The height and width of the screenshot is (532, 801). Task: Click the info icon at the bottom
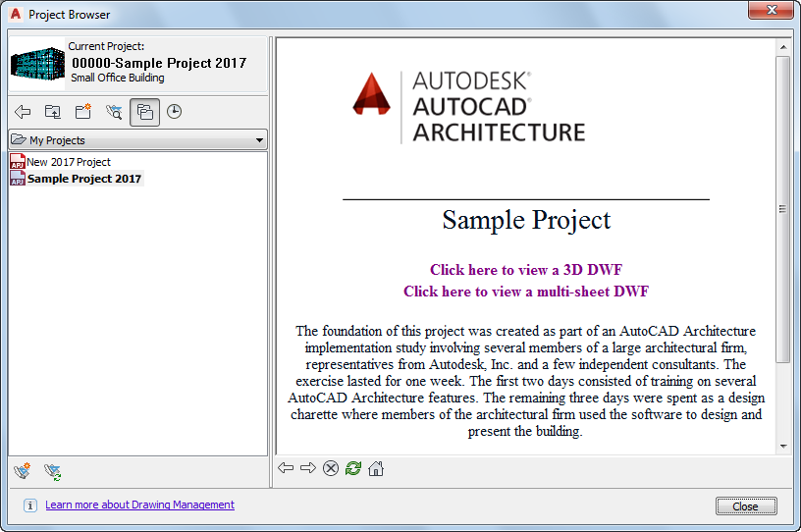30,505
